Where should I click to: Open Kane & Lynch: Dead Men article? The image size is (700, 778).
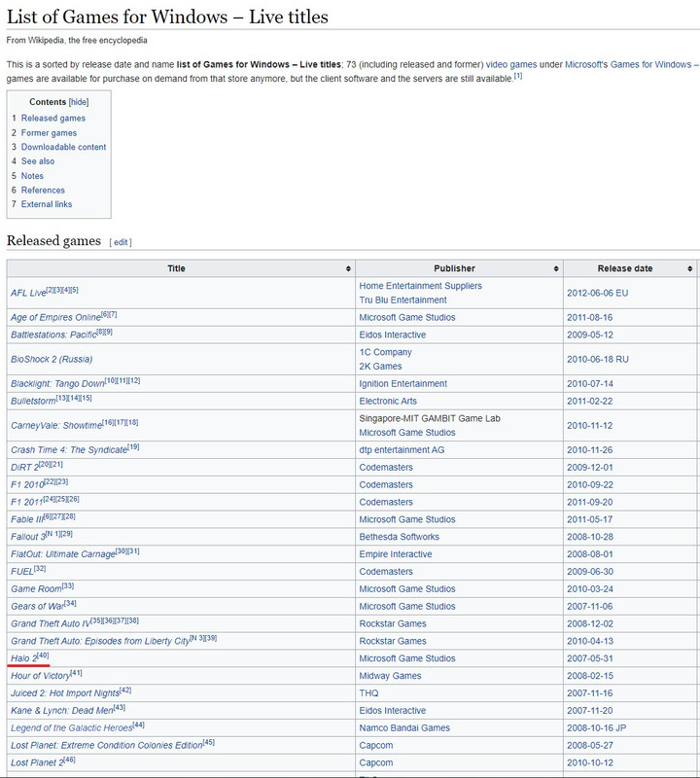(x=62, y=711)
